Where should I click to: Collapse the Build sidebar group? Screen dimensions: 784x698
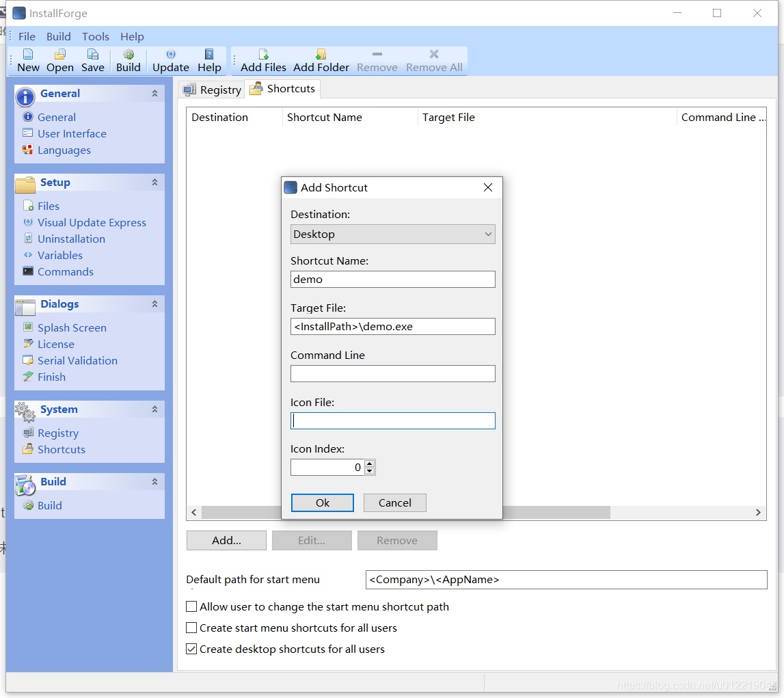[155, 481]
